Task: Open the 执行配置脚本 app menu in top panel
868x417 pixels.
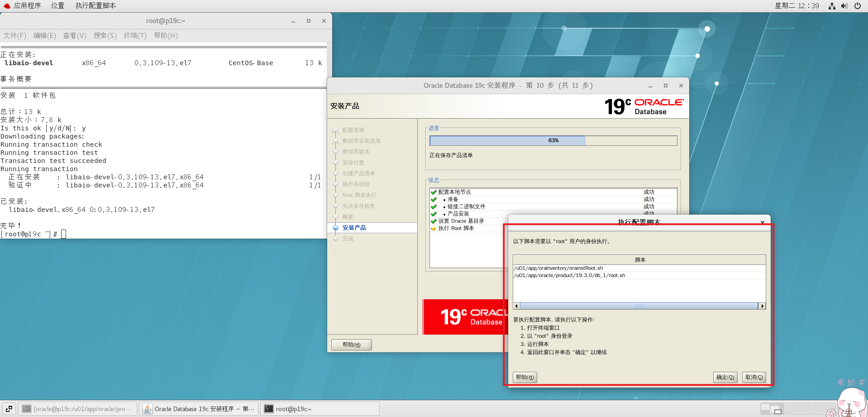Action: pyautogui.click(x=95, y=6)
